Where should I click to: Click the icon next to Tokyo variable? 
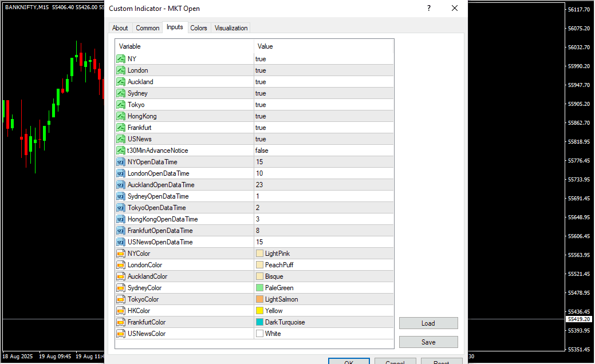(x=121, y=105)
